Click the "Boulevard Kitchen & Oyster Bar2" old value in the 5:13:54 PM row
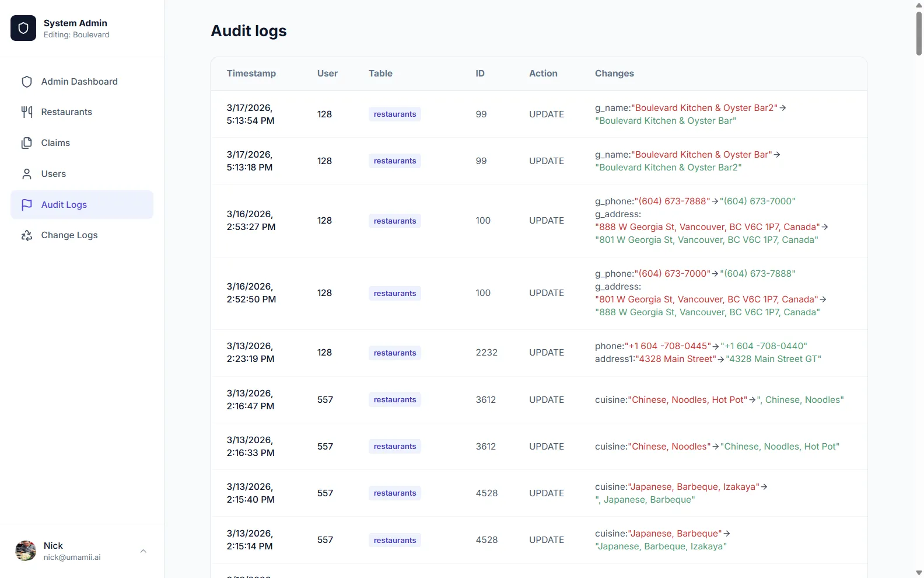 704,108
